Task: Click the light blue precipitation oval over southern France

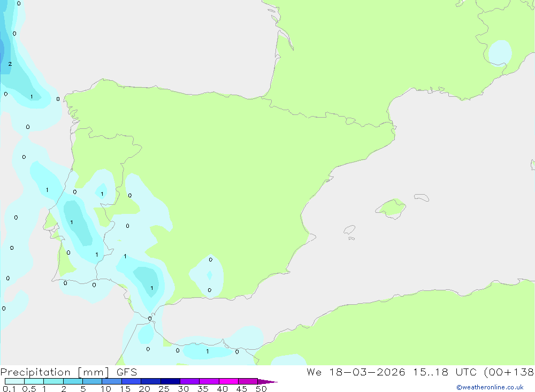Action: tap(500, 52)
